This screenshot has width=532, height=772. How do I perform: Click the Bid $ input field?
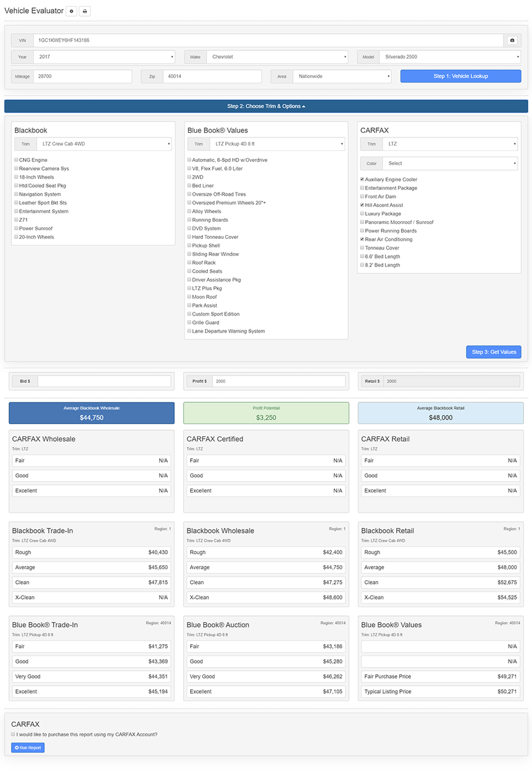point(104,381)
